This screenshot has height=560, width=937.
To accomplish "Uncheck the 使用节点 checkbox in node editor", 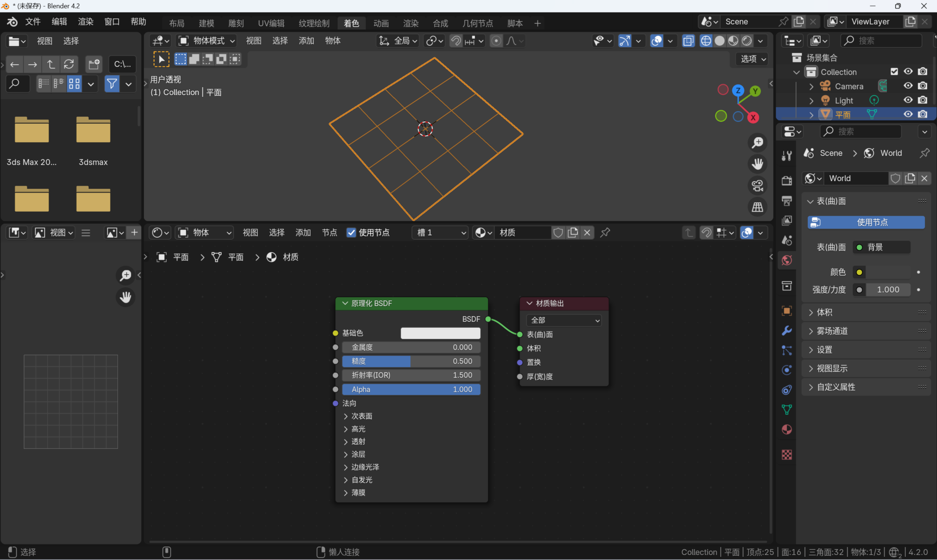I will (x=351, y=232).
